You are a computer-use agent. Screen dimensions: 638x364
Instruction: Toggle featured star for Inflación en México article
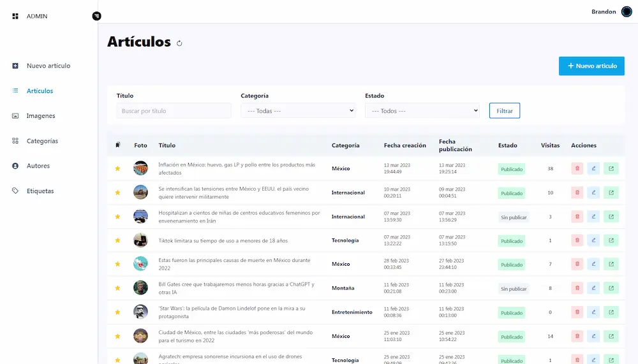117,169
